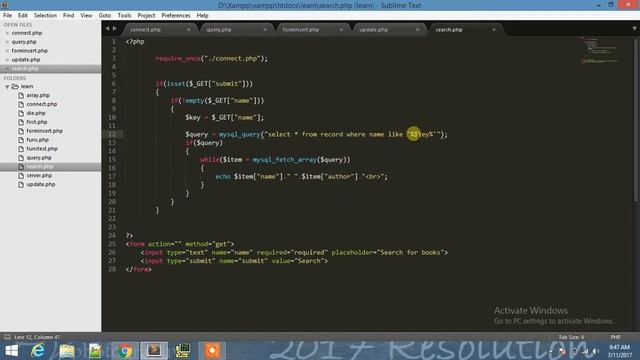Open server.php in the folder tree
The height and width of the screenshot is (360, 640).
click(39, 176)
